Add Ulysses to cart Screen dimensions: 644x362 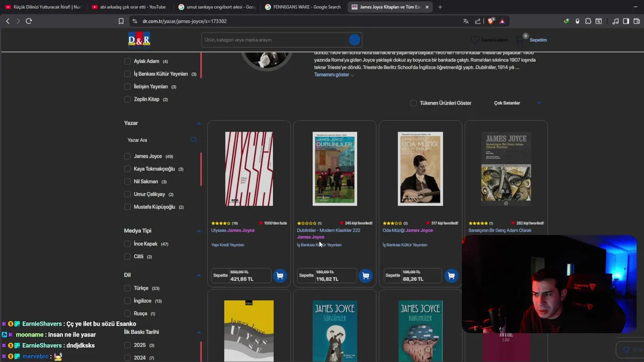click(280, 276)
